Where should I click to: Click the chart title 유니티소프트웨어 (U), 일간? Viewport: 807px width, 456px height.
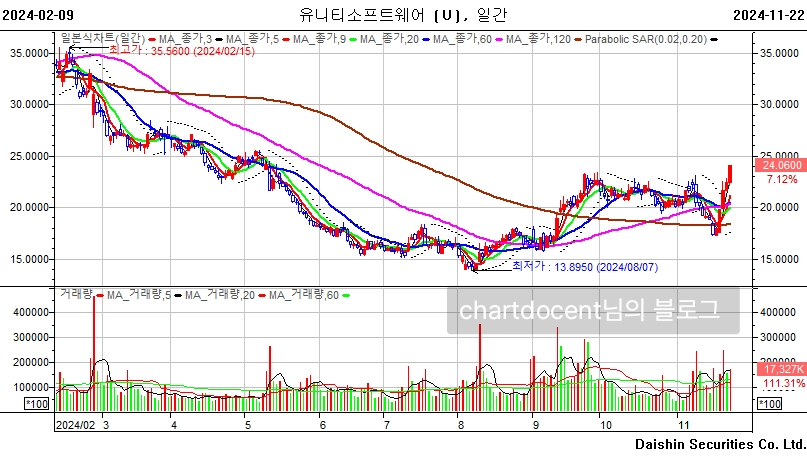403,14
